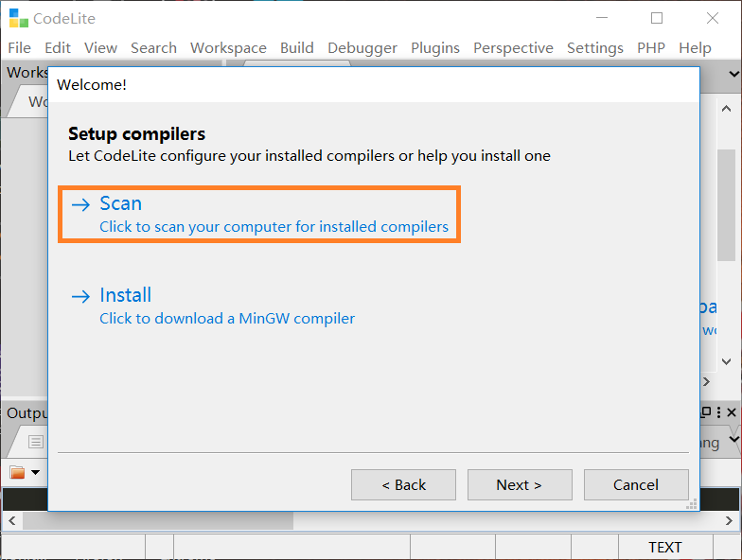Screen dimensions: 742x560
Task: Open dropdown arrow beside the folder icon
Action: coord(36,472)
